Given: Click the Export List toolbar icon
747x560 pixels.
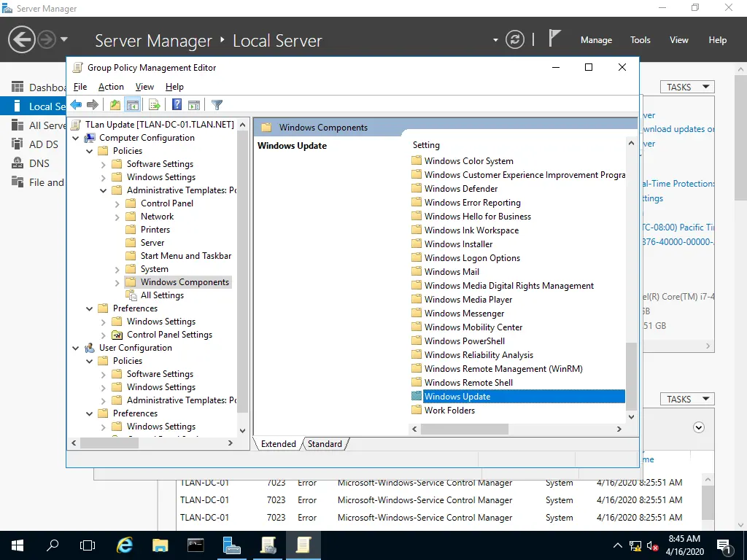Looking at the screenshot, I should [155, 105].
